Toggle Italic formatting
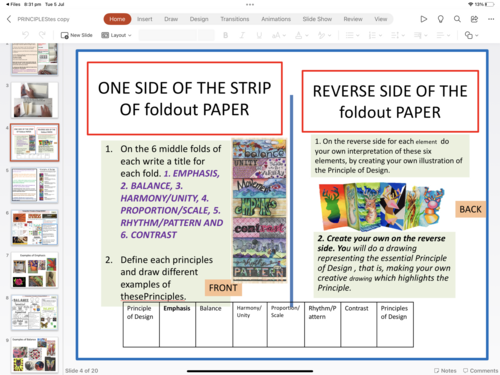The height and width of the screenshot is (375, 500). (x=242, y=35)
